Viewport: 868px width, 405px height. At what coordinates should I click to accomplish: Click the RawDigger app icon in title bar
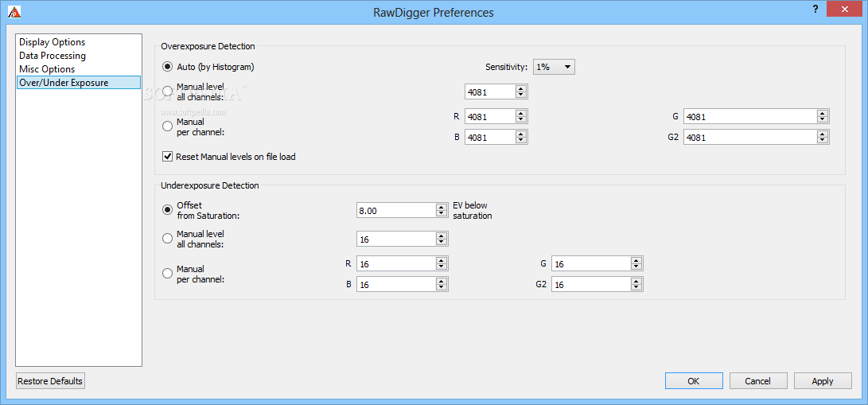(x=15, y=10)
